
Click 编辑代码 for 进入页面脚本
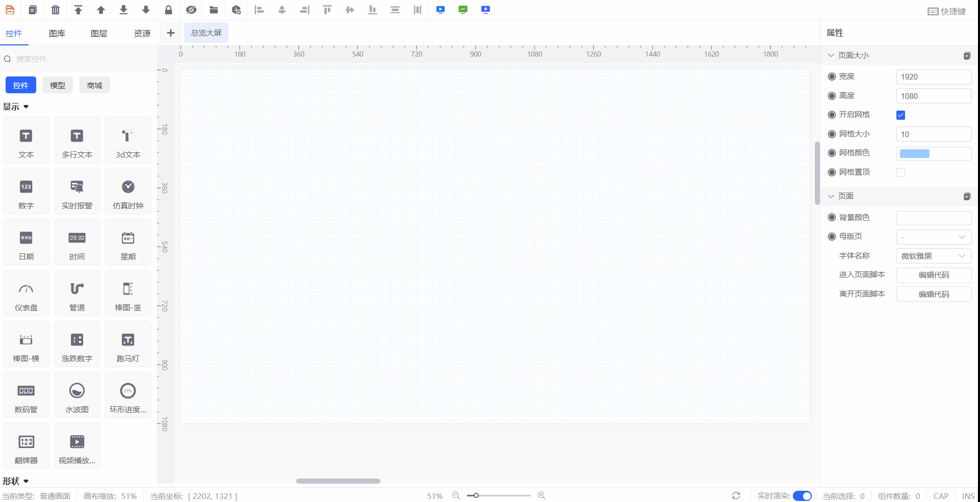(933, 275)
